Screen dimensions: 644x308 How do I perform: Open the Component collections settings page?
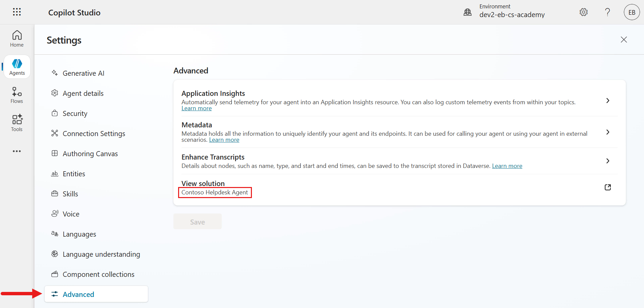click(98, 274)
